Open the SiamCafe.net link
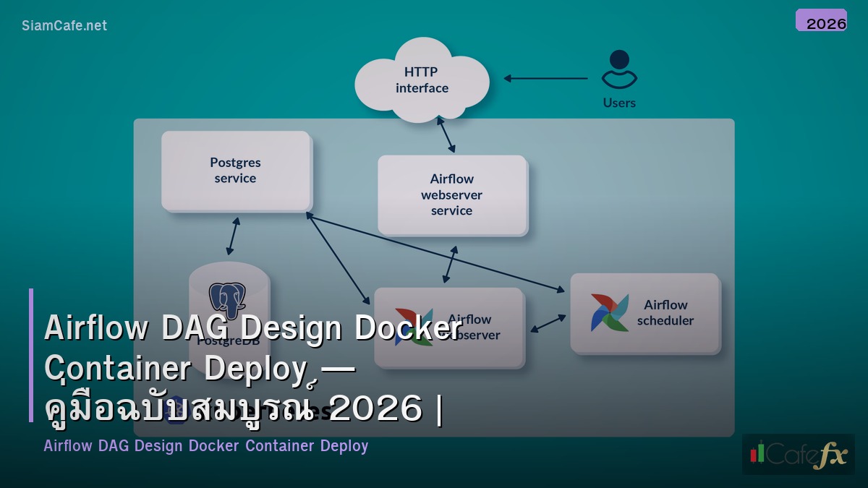This screenshot has width=868, height=488. [64, 25]
